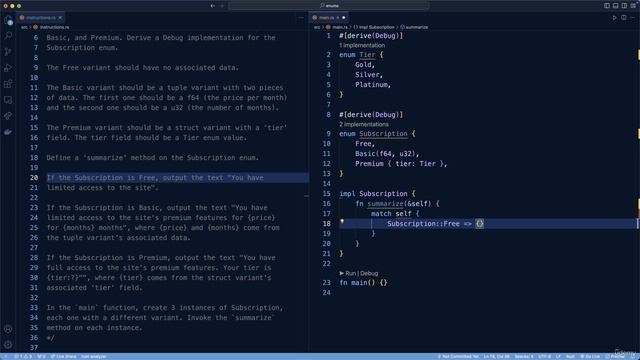The width and height of the screenshot is (640, 360).
Task: Click the Go Forward arrow in title bar
Action: (222, 6)
